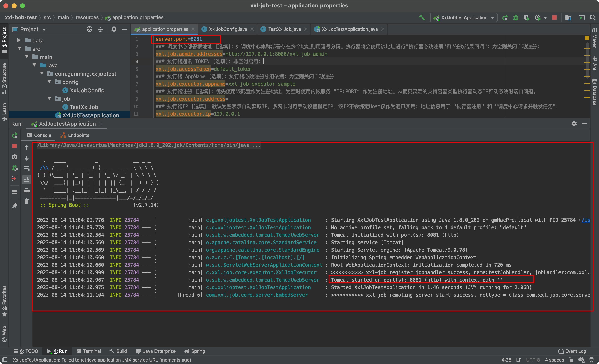
Task: Open the Terminal tool window
Action: pos(88,351)
